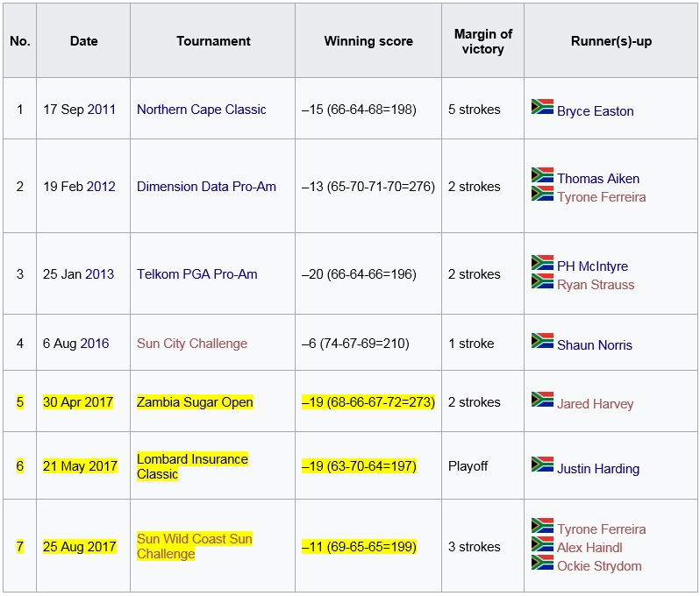Click the flag icon beside Shaun Norris
The width and height of the screenshot is (700, 596).
click(542, 340)
